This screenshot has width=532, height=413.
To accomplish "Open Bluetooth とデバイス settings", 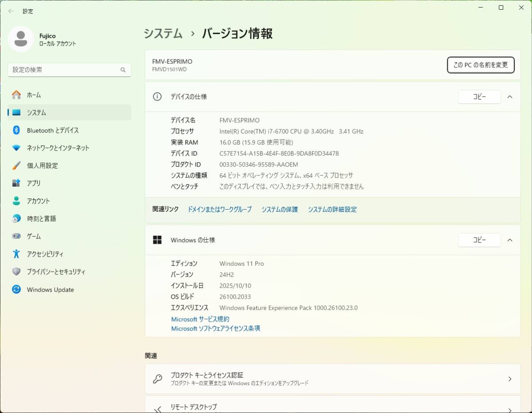I will pyautogui.click(x=52, y=130).
